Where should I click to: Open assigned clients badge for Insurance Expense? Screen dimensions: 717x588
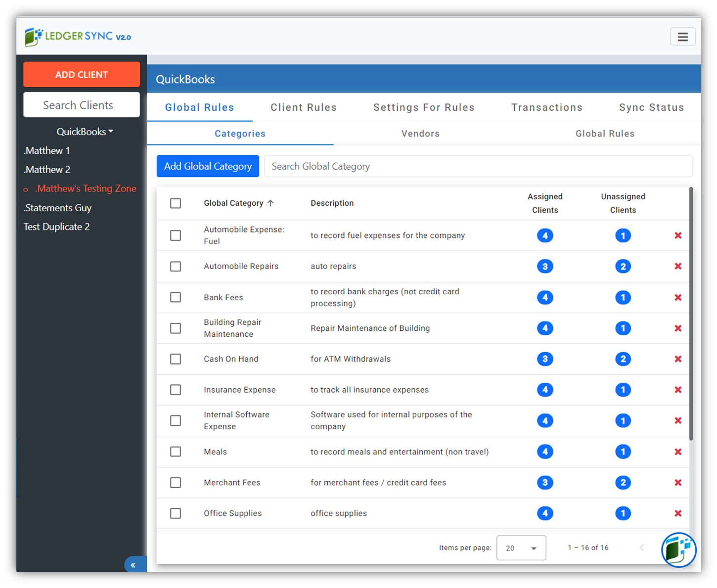point(545,390)
